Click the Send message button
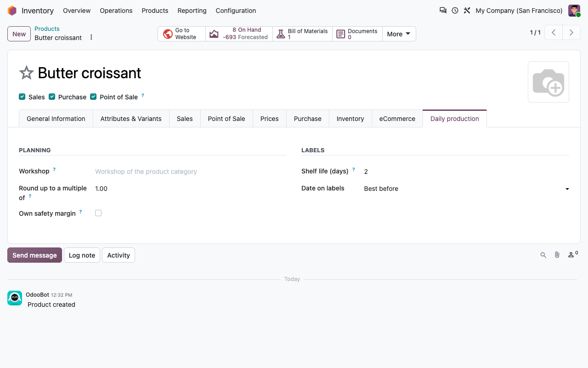The image size is (588, 368). point(34,255)
